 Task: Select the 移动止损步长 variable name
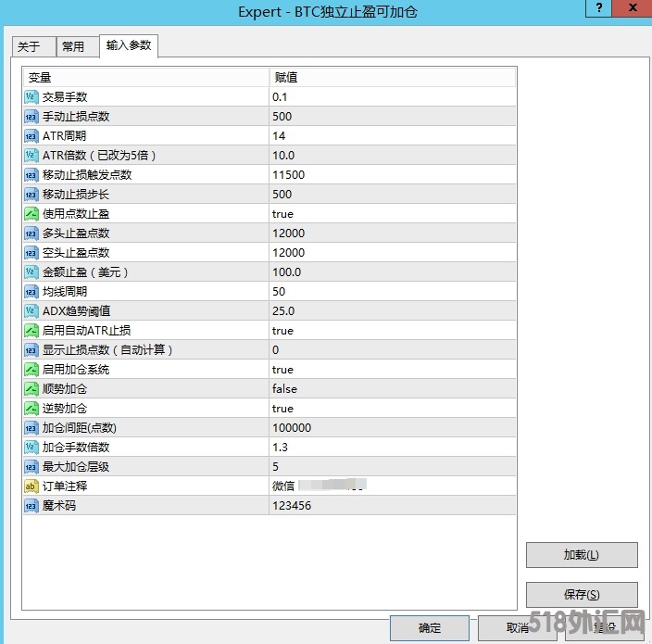[x=76, y=195]
